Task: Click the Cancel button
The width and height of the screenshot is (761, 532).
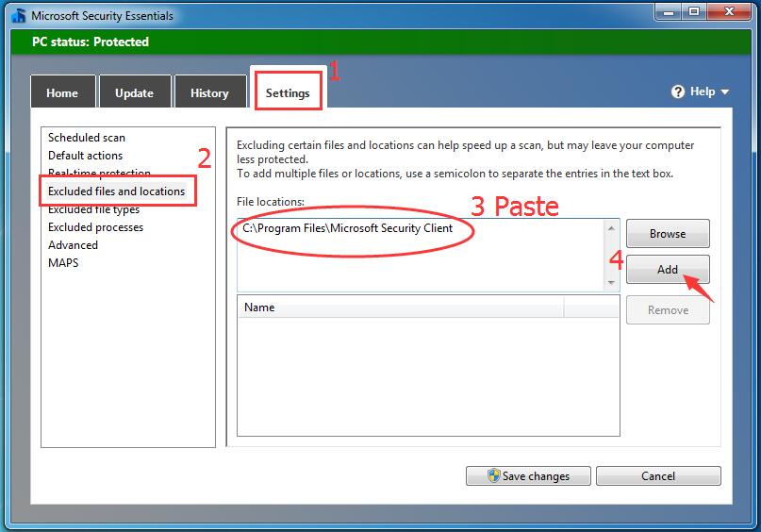Action: (x=658, y=475)
